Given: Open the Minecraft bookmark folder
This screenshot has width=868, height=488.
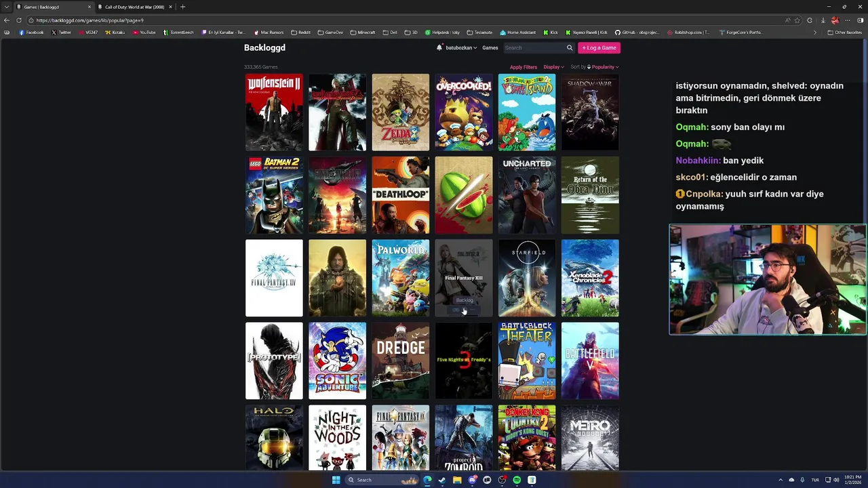Looking at the screenshot, I should click(x=363, y=32).
